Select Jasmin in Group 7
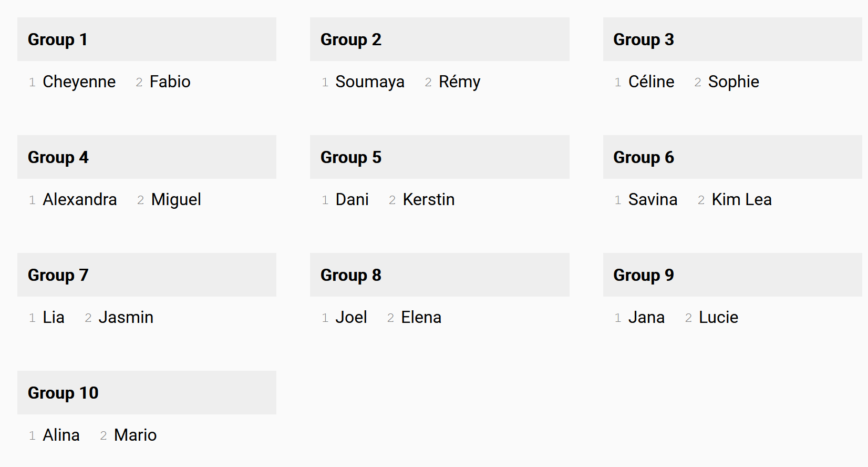868x467 pixels. 126,317
